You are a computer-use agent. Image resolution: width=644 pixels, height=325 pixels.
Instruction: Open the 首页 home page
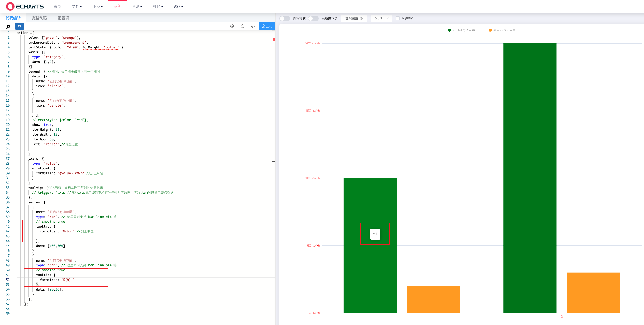tap(57, 6)
